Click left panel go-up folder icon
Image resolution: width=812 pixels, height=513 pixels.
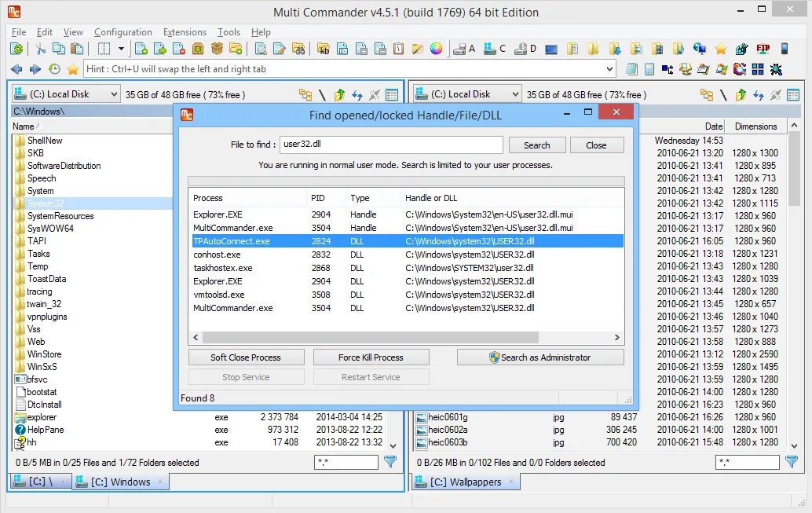(340, 94)
